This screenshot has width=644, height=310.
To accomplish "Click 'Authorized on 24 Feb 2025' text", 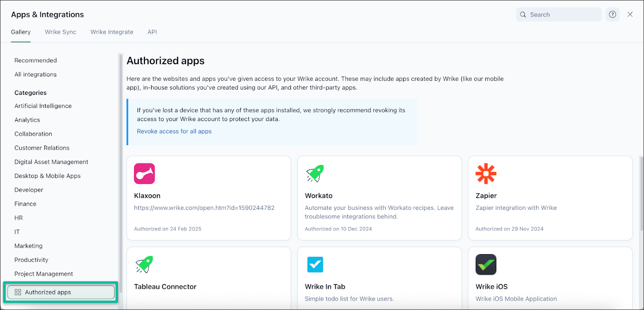I will [168, 229].
